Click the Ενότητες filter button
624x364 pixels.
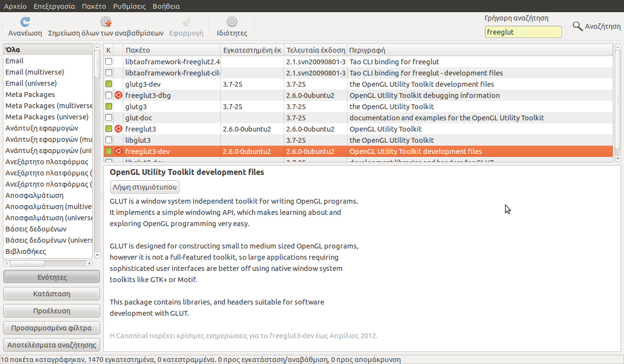click(x=52, y=277)
